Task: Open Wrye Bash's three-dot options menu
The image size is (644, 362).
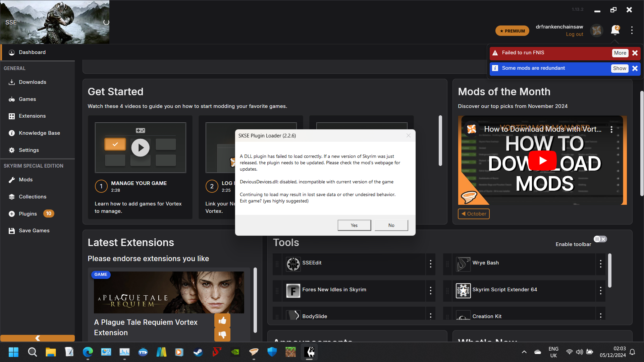Action: click(x=600, y=264)
